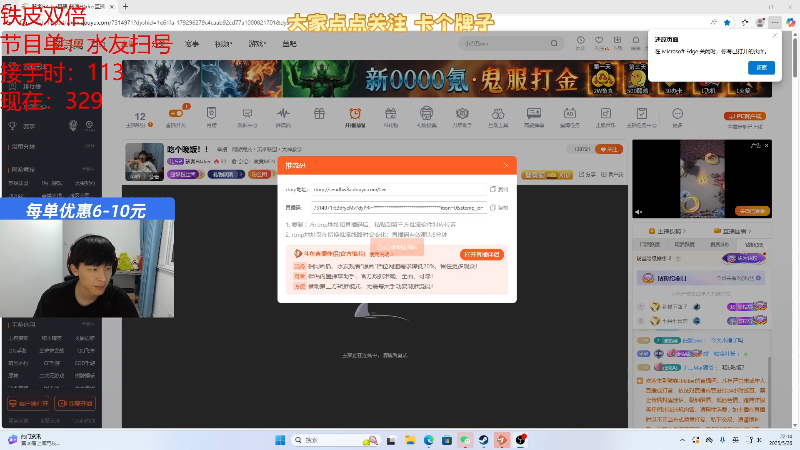Screen dimensions: 800x450
Task: Open the Copilot icon in Edge
Action: click(790, 22)
